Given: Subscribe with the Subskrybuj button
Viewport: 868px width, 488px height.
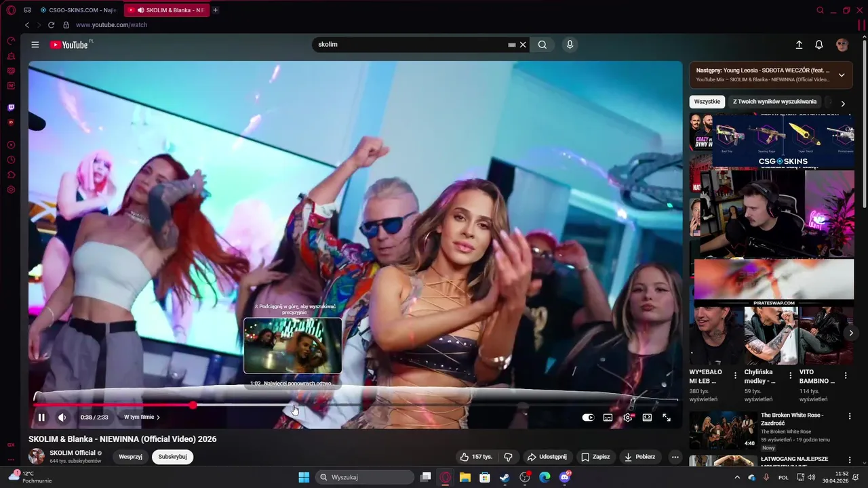Looking at the screenshot, I should 172,457.
